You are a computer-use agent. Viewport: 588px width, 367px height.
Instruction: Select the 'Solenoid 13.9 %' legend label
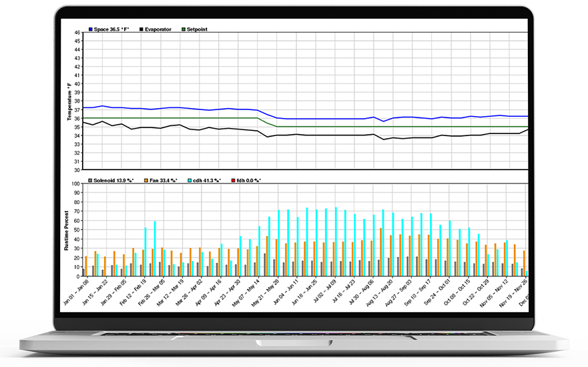(113, 180)
